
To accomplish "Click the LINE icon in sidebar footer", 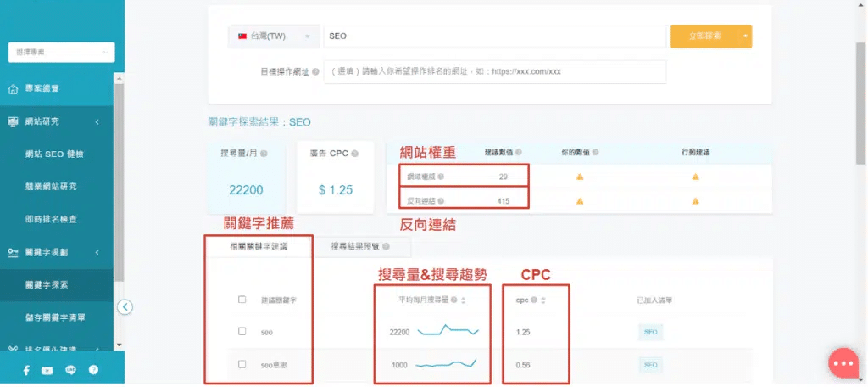I will [x=70, y=370].
